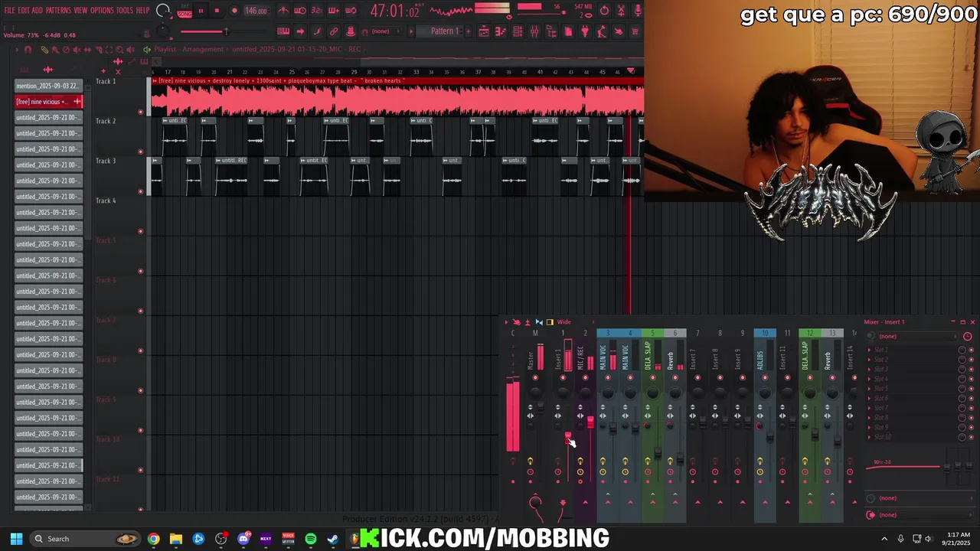
Task: Open the mixer Wide layout dropdown
Action: coord(563,322)
